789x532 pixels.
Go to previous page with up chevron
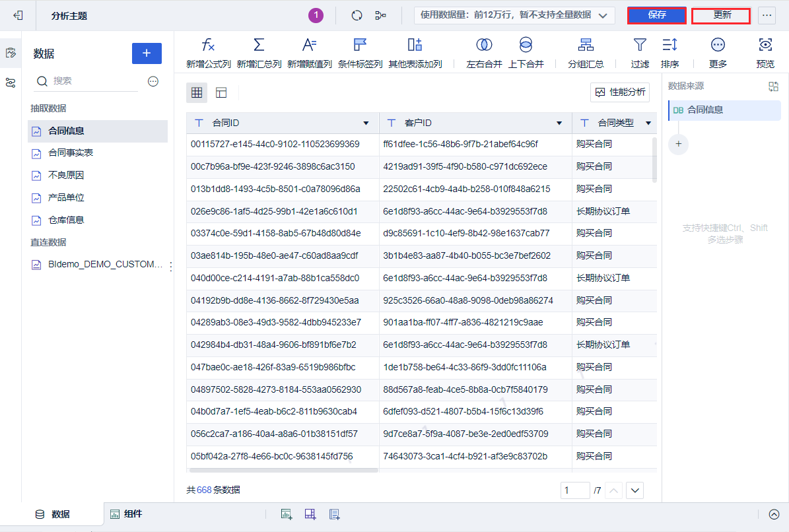click(x=614, y=490)
